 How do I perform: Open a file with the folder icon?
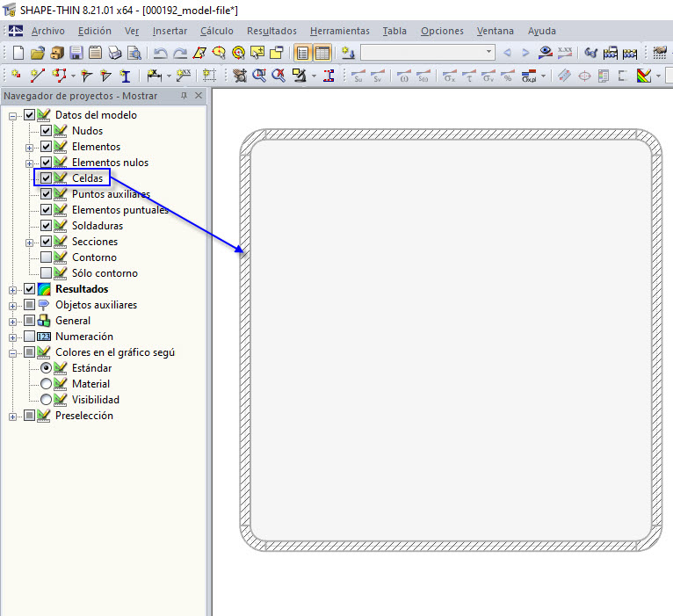pyautogui.click(x=38, y=53)
